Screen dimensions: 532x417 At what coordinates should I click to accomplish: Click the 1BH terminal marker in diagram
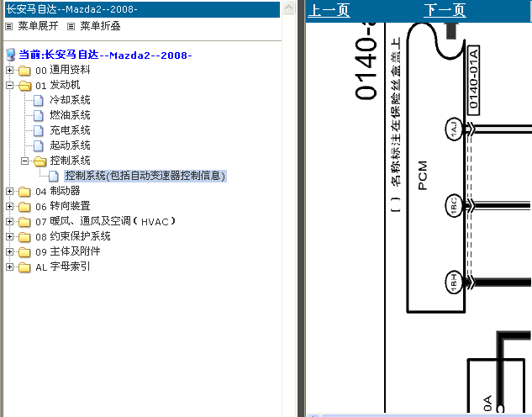coord(454,282)
